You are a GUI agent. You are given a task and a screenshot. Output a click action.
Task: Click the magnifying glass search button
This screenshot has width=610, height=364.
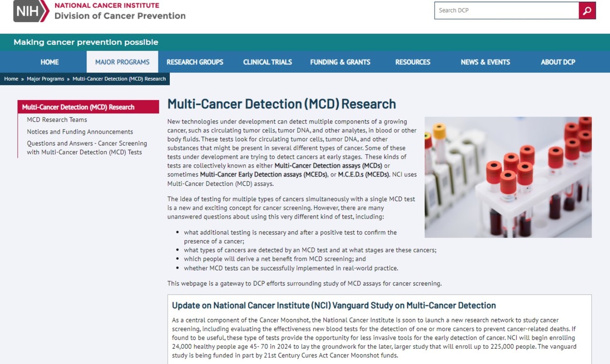tap(587, 10)
